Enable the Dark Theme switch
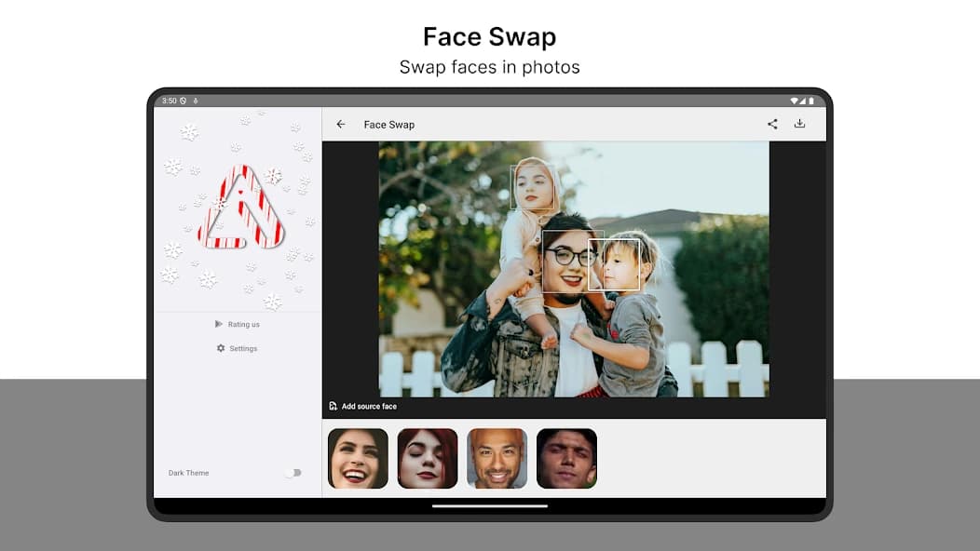Screen dimensions: 980x551 (x=293, y=473)
